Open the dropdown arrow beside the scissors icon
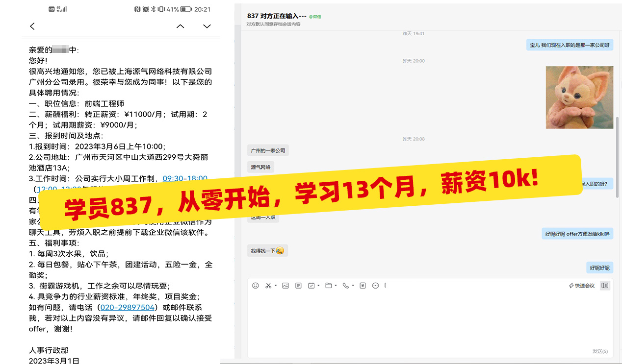The image size is (622, 364). [x=276, y=286]
